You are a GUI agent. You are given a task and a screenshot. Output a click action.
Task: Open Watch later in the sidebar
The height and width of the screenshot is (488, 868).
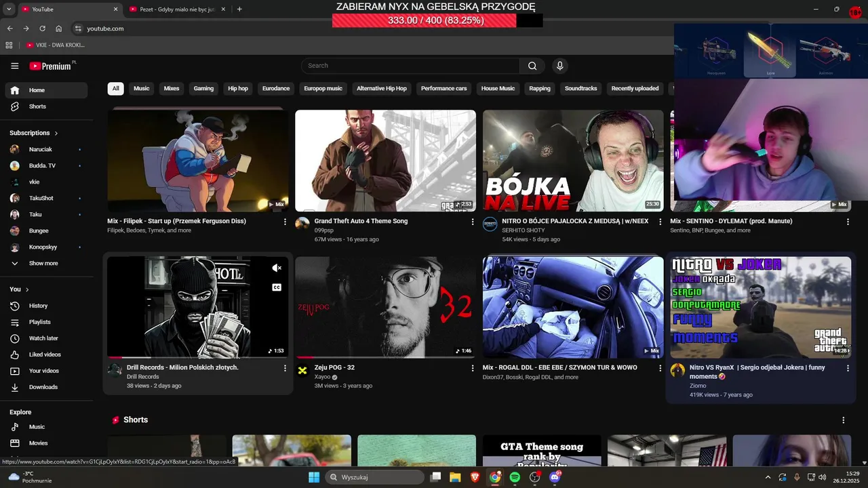click(46, 338)
